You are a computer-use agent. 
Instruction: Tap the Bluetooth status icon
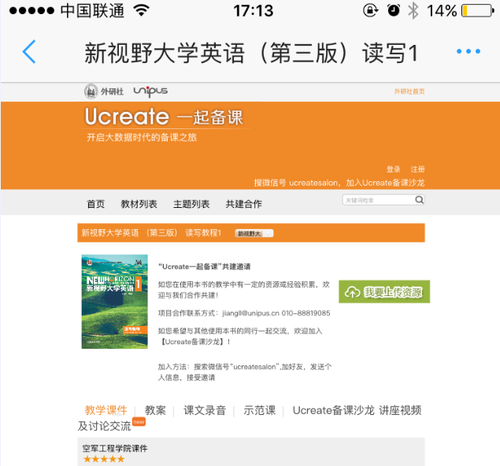pyautogui.click(x=413, y=10)
